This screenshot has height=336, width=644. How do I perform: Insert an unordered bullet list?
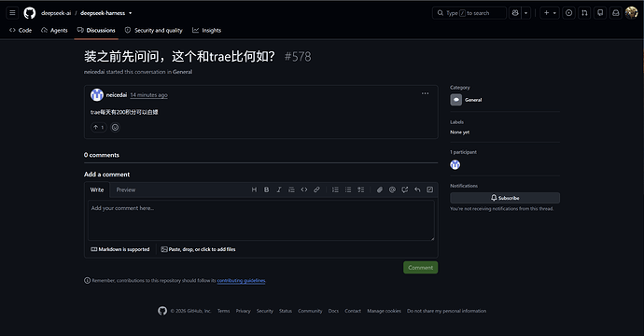348,189
